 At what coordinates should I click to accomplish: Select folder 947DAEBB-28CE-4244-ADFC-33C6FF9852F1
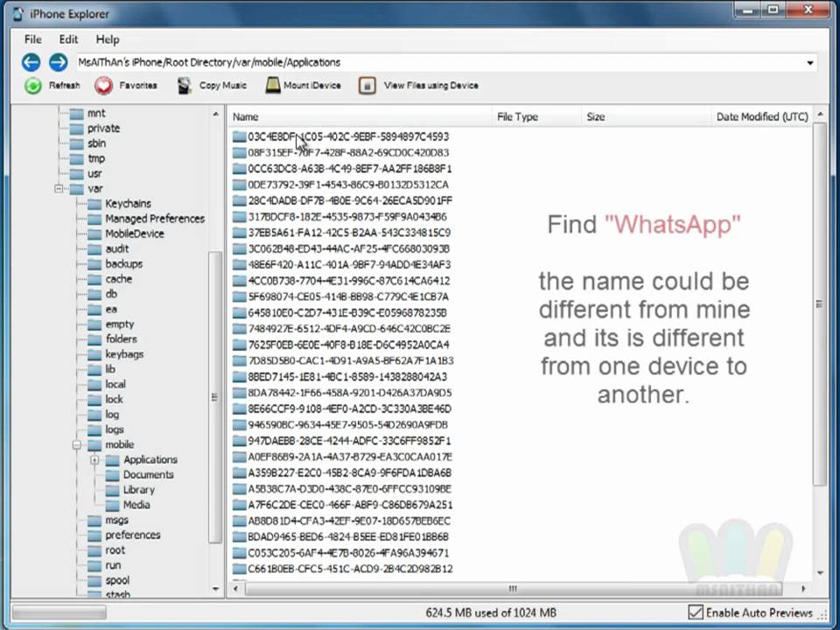(x=349, y=441)
